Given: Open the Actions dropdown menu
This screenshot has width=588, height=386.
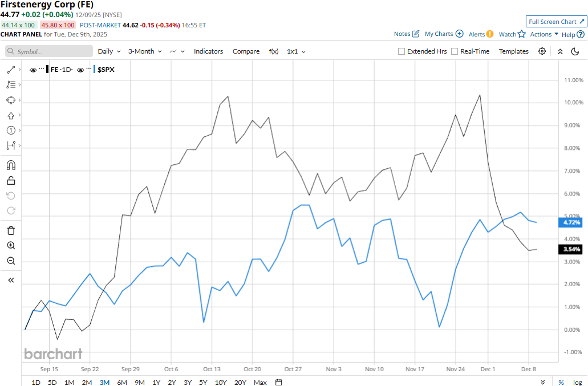Looking at the screenshot, I should (x=544, y=34).
